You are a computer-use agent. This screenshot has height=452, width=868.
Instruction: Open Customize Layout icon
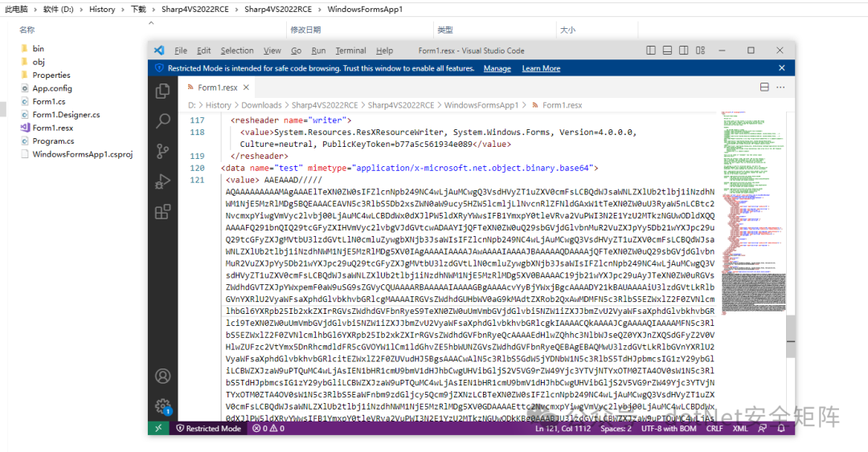click(x=700, y=51)
